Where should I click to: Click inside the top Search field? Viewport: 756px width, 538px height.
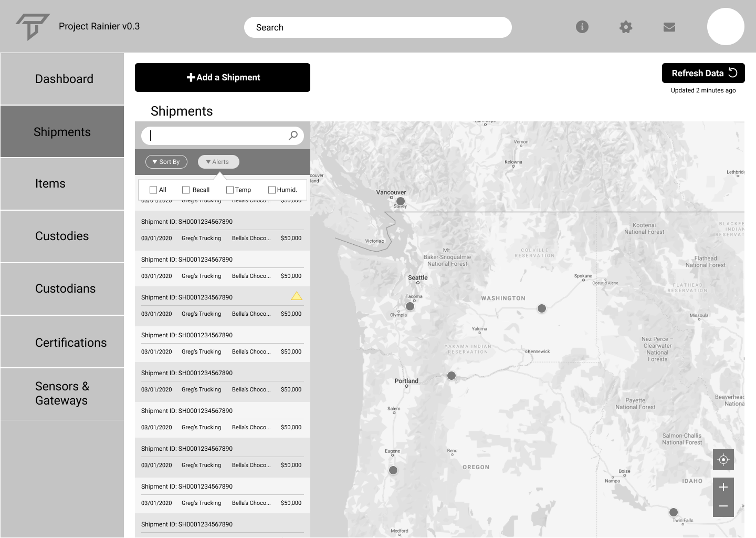click(378, 27)
